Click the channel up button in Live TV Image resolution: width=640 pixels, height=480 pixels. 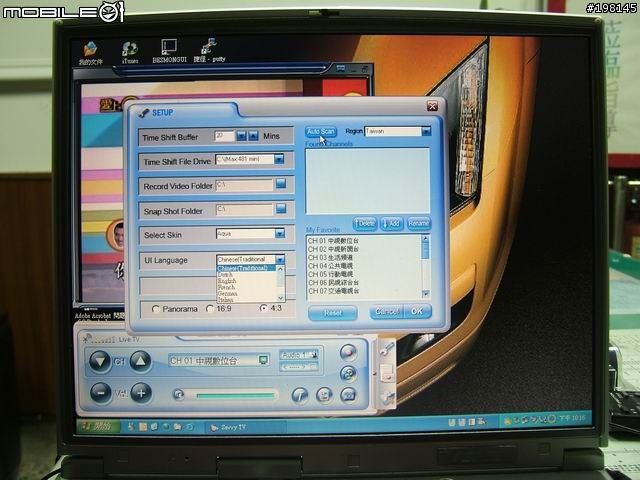tap(140, 361)
